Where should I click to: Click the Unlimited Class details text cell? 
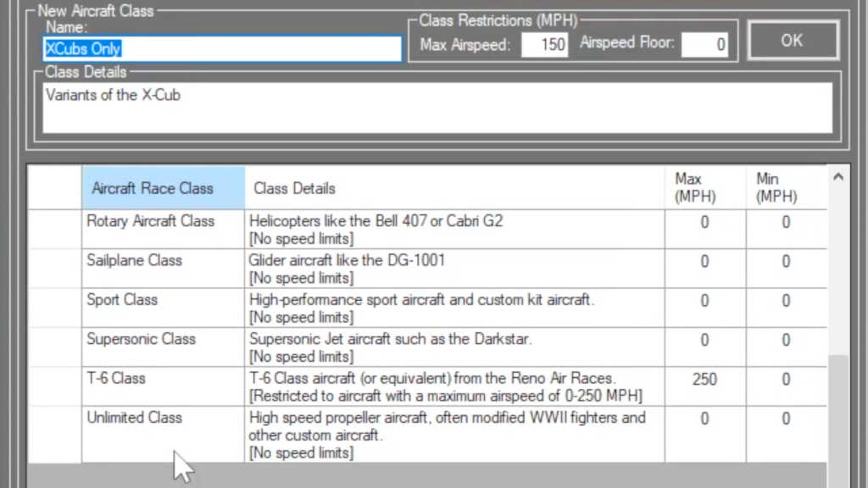coord(448,435)
